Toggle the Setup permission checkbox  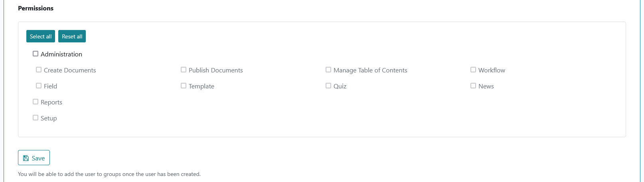36,118
